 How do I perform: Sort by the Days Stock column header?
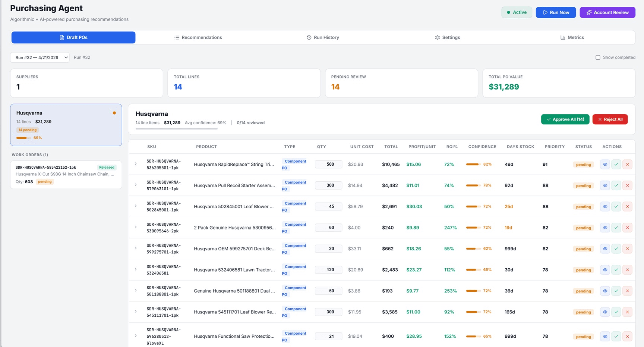[520, 147]
